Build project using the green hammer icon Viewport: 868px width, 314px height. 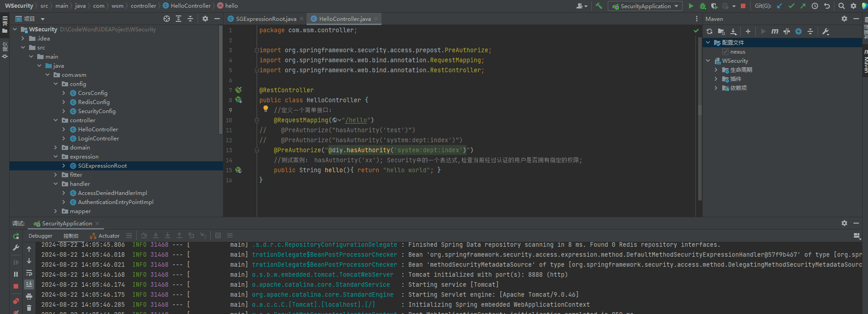[599, 6]
